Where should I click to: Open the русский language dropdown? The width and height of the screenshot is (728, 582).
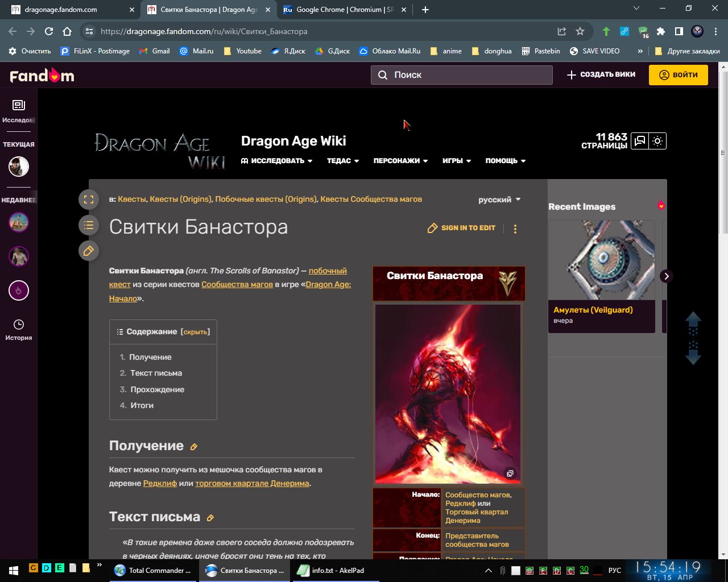tap(499, 199)
